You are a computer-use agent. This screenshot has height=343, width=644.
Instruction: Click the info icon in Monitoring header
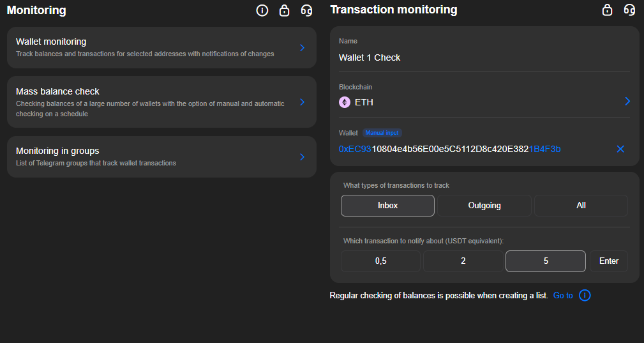click(262, 10)
